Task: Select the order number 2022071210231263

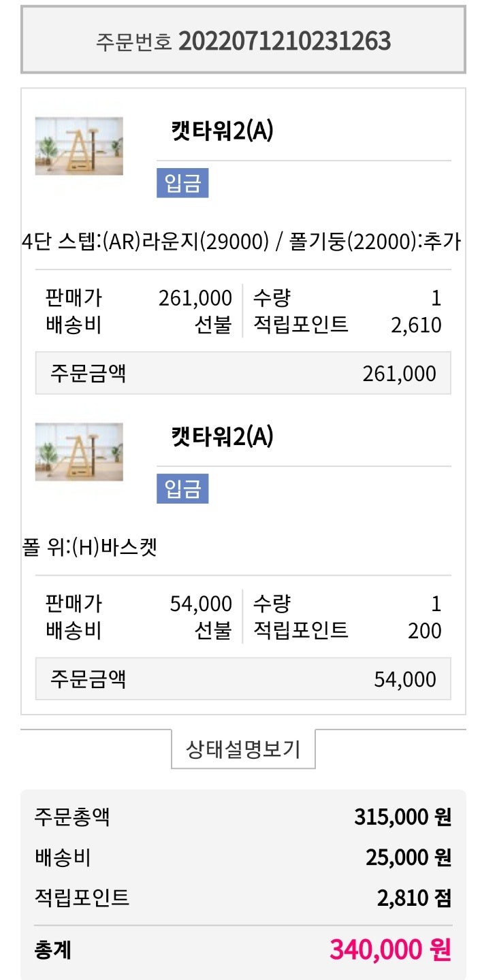Action: click(285, 41)
